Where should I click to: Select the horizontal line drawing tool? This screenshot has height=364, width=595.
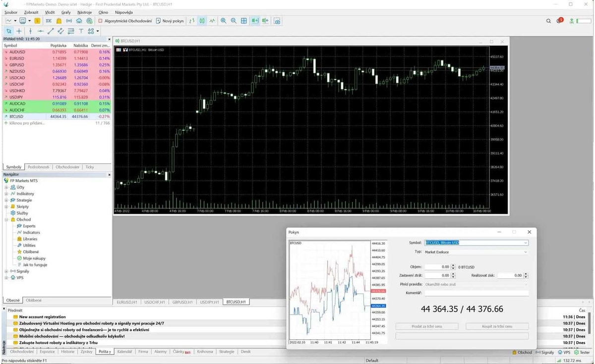point(41,31)
